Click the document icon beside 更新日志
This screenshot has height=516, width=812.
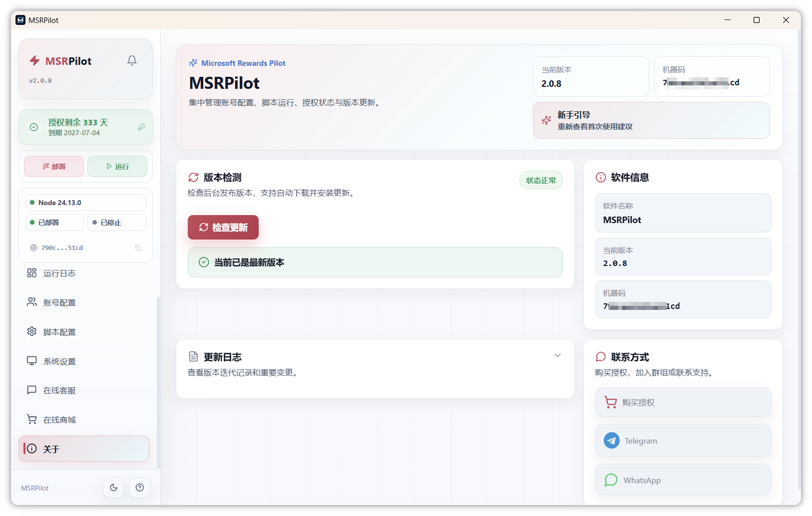click(193, 356)
